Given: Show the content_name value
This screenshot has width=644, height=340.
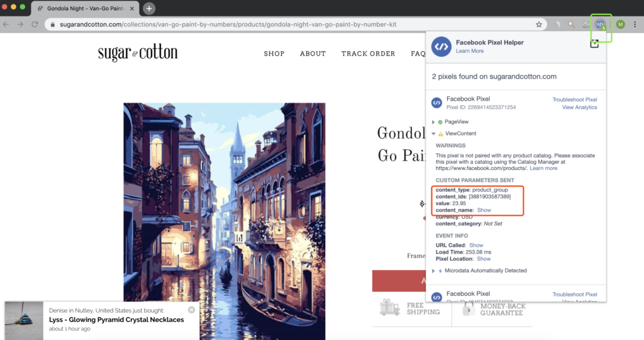Looking at the screenshot, I should tap(484, 210).
